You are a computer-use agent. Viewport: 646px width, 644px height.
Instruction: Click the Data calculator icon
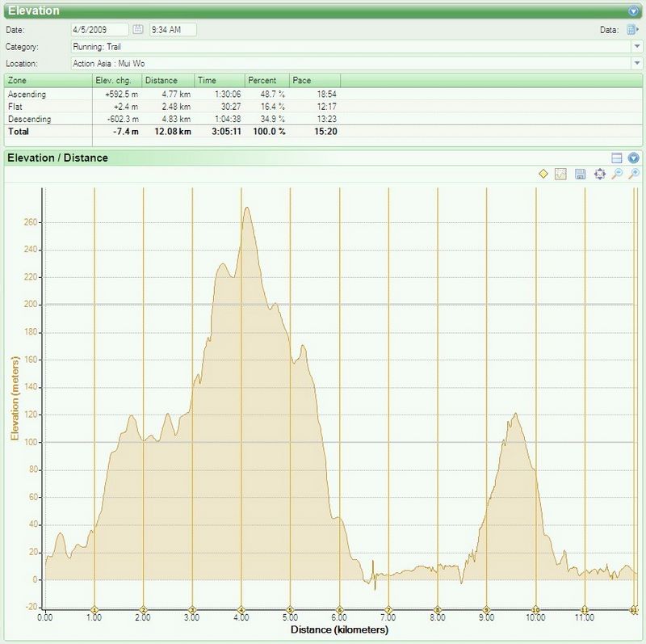coord(632,30)
